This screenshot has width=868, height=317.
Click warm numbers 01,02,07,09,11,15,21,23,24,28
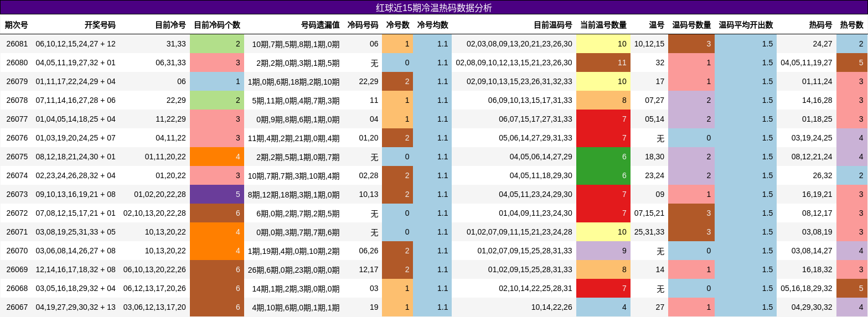(519, 232)
